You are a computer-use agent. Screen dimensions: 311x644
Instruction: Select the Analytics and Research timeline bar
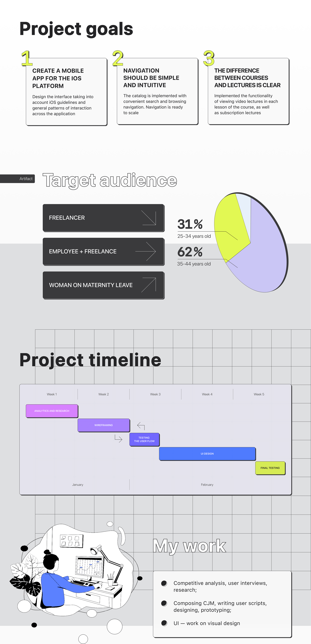click(x=52, y=411)
